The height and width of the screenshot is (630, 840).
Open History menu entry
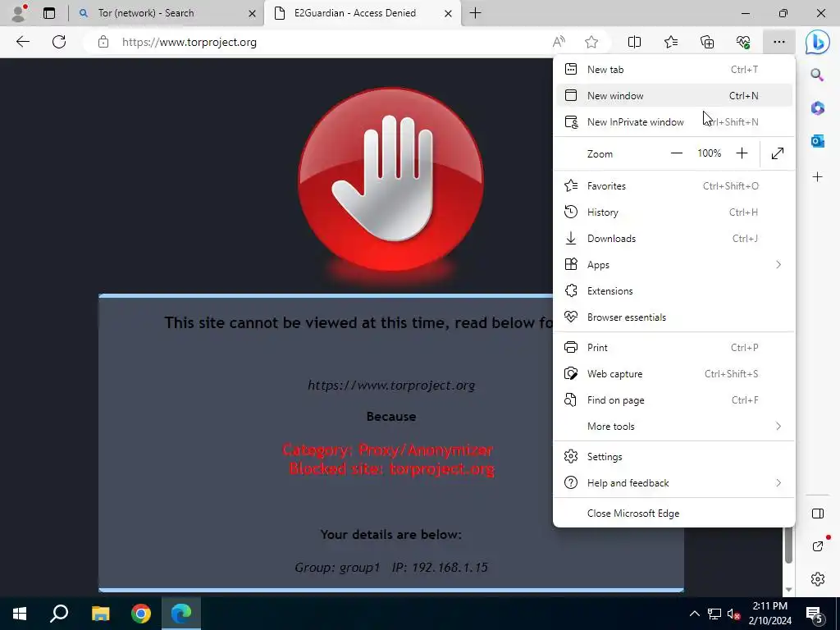pos(674,212)
